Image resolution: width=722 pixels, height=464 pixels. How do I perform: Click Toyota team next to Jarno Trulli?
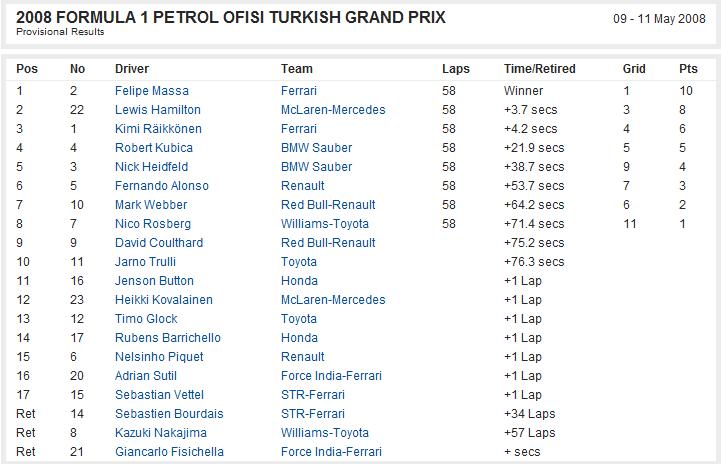coord(299,262)
